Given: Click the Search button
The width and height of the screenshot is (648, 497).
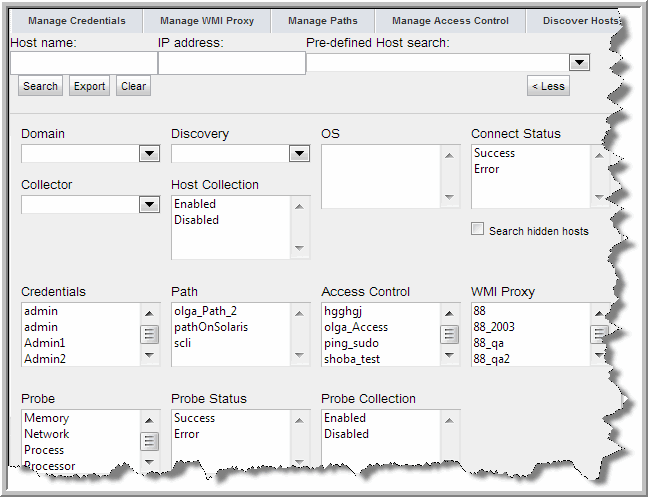Looking at the screenshot, I should pos(40,86).
